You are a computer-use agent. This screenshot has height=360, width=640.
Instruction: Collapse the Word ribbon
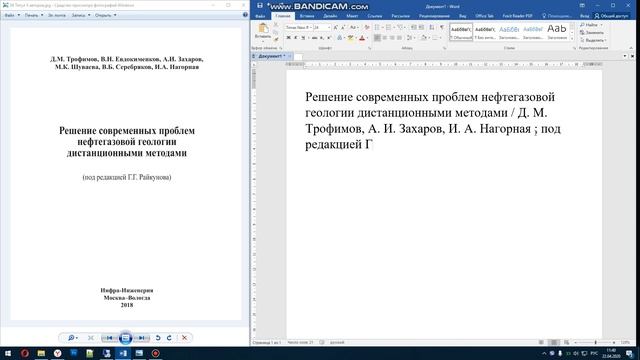pos(631,48)
